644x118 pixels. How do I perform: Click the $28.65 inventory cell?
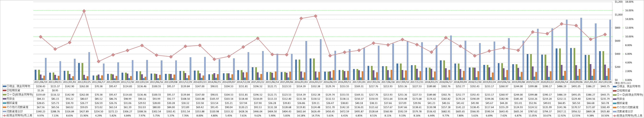[41, 103]
